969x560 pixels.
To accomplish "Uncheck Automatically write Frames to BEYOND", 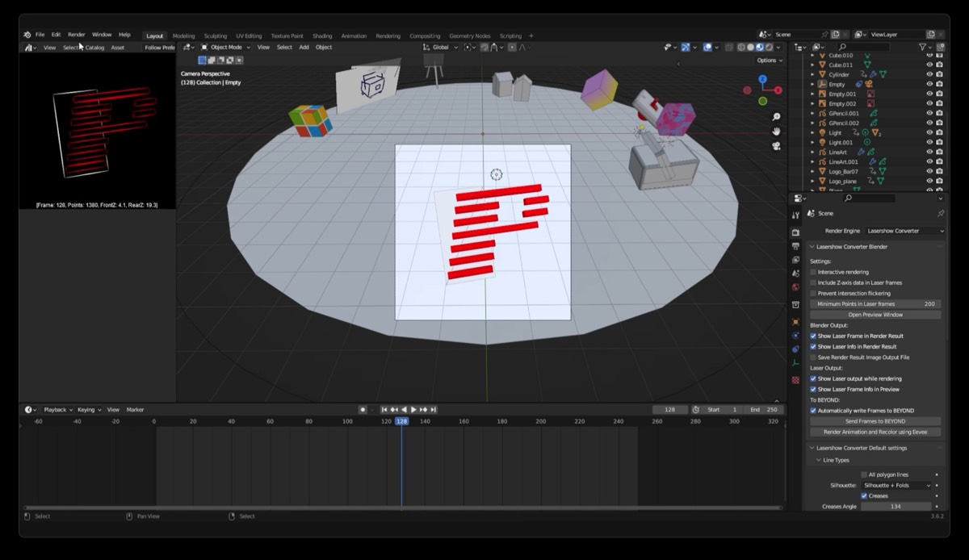I will [813, 410].
